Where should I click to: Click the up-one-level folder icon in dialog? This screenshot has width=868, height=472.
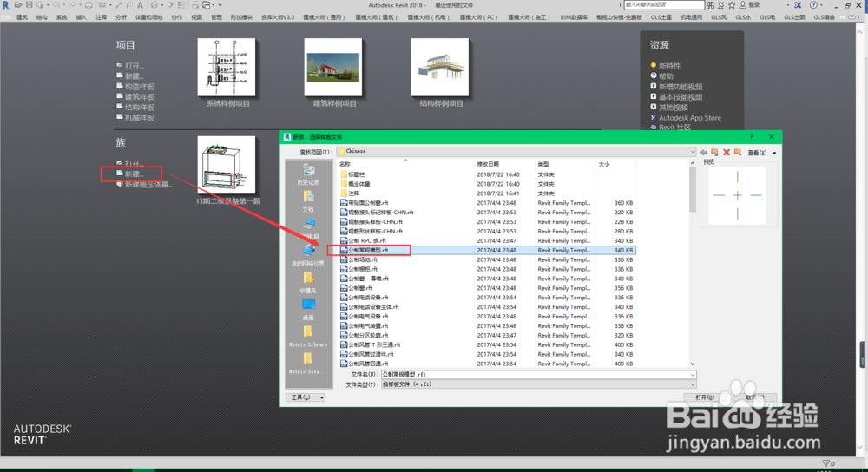(x=714, y=152)
